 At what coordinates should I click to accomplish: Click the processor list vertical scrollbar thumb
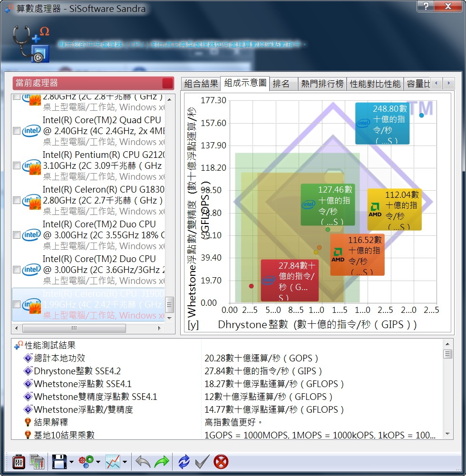click(x=169, y=305)
